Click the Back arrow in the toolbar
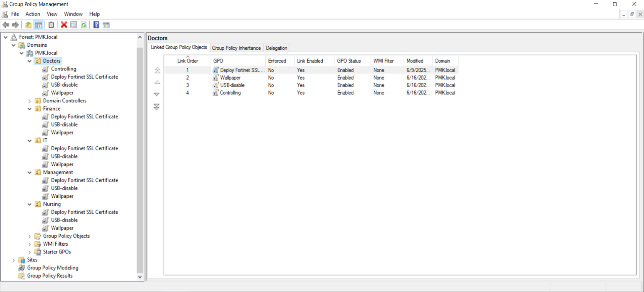The width and height of the screenshot is (644, 292). click(x=6, y=25)
